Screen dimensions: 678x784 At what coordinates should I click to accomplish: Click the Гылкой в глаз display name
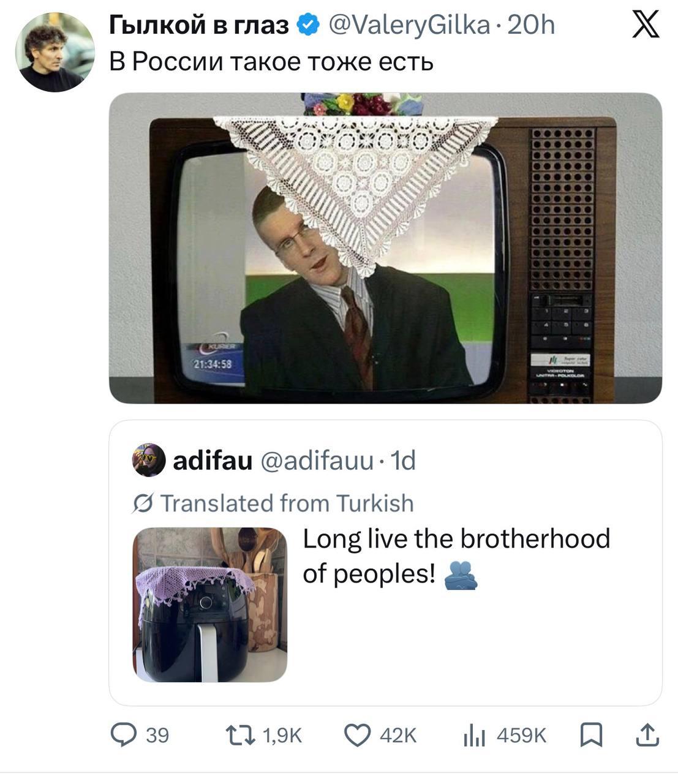(199, 25)
